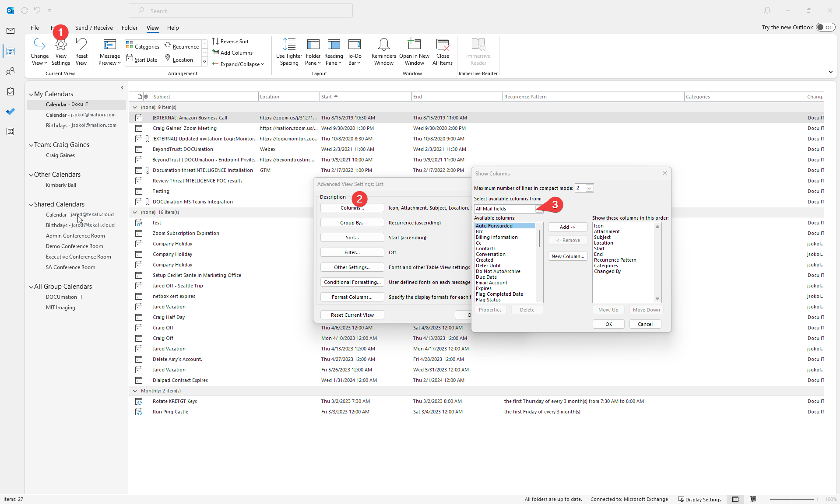Open the compact mode lines dropdown
The width and height of the screenshot is (840, 504).
point(589,188)
